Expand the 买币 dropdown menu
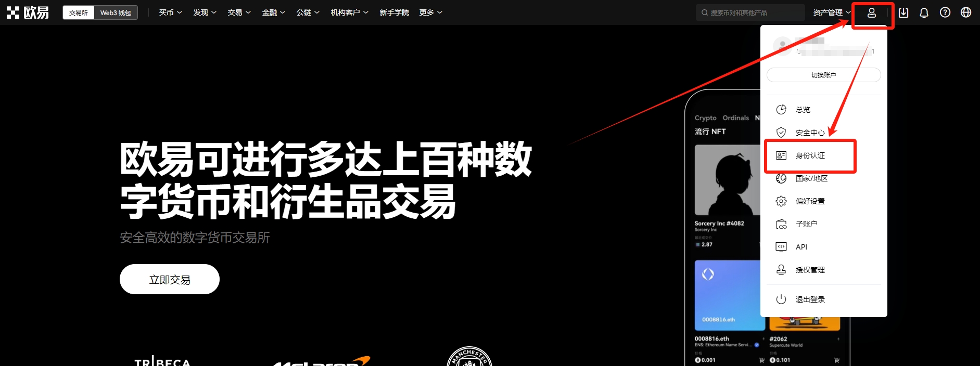The image size is (980, 366). point(170,12)
